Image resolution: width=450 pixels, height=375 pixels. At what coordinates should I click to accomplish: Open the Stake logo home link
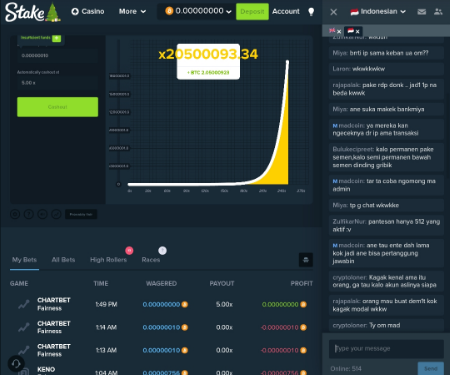click(x=32, y=12)
